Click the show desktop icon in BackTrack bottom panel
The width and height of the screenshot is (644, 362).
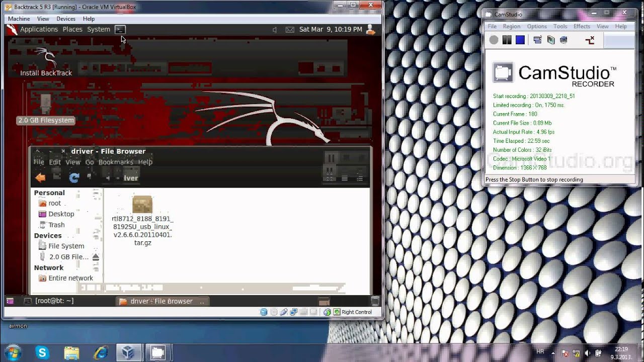click(10, 301)
